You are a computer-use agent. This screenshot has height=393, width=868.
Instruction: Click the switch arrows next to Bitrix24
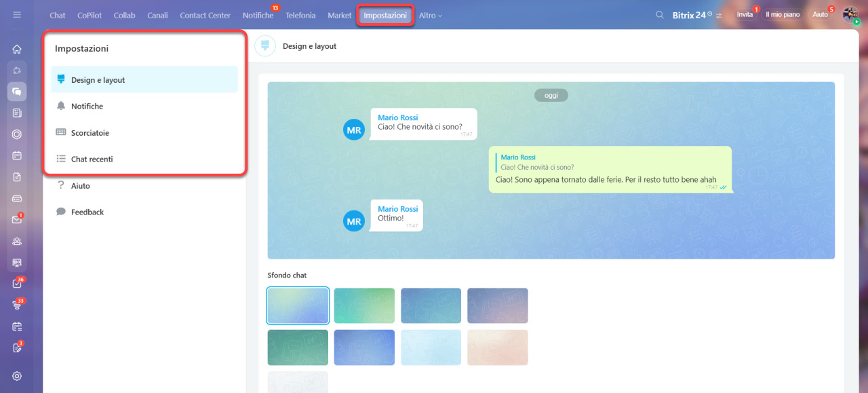(x=719, y=15)
